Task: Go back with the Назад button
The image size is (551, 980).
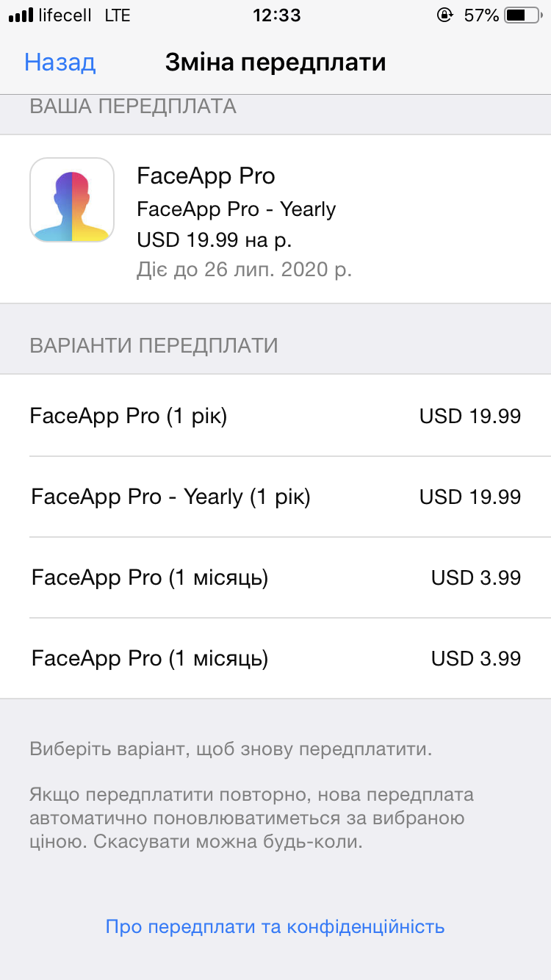Action: click(60, 62)
